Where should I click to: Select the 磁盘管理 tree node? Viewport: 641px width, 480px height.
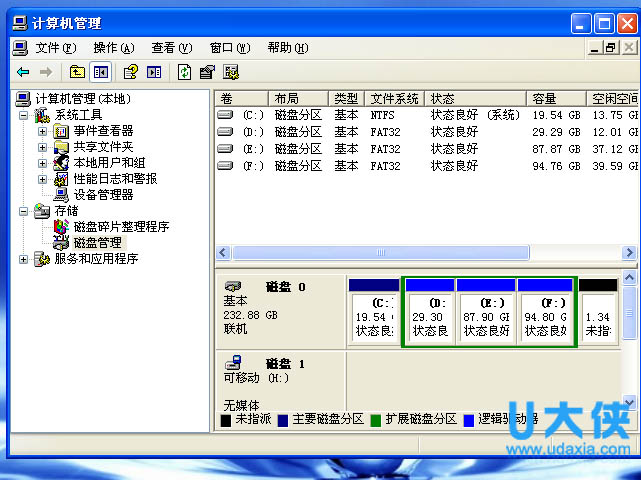click(98, 243)
